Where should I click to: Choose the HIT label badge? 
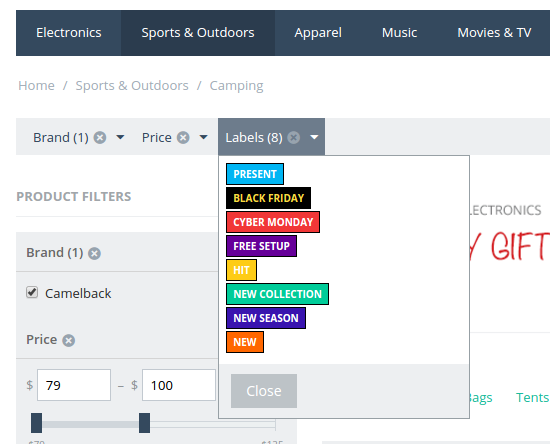[x=241, y=270]
